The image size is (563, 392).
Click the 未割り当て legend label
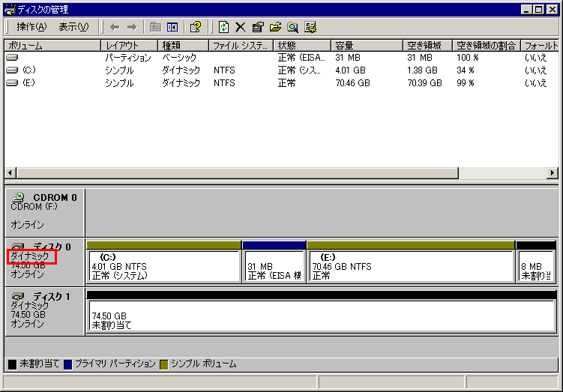40,364
